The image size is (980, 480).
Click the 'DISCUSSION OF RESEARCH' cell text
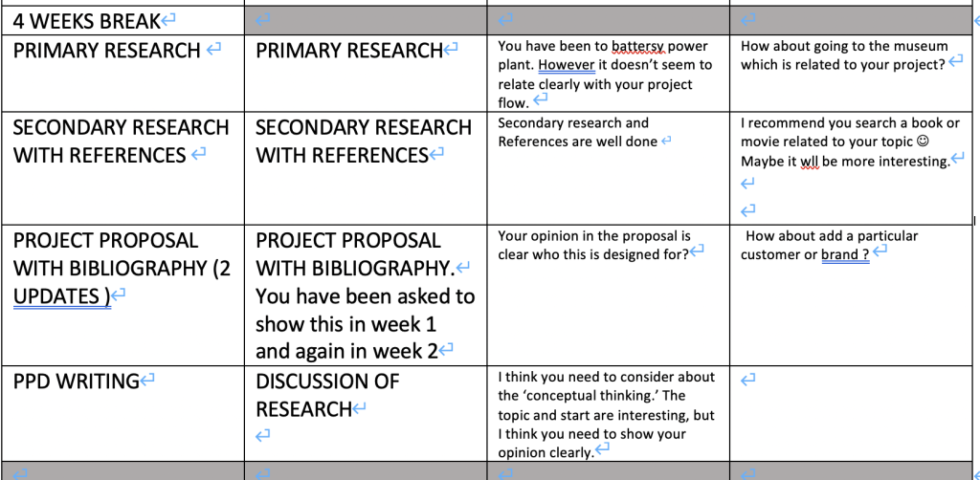(327, 395)
